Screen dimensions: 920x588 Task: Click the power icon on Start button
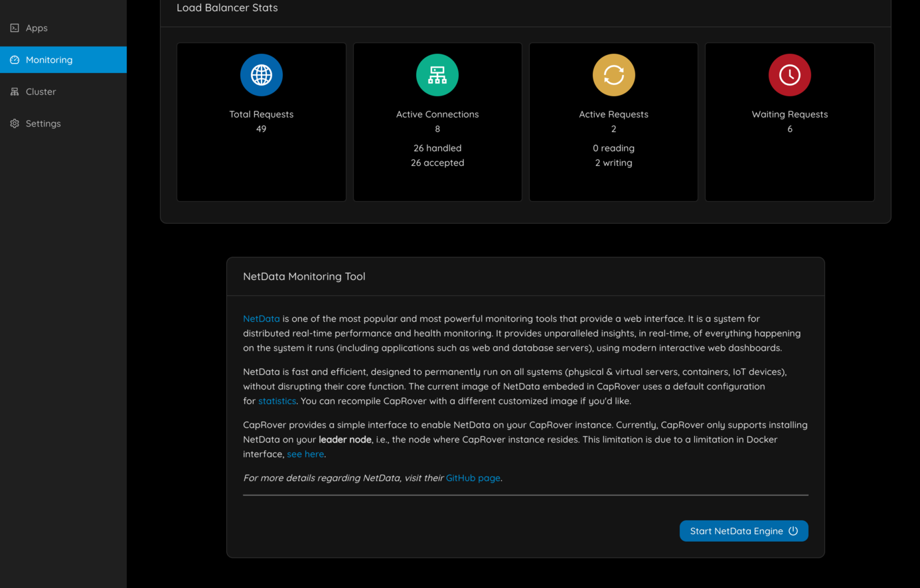point(793,531)
